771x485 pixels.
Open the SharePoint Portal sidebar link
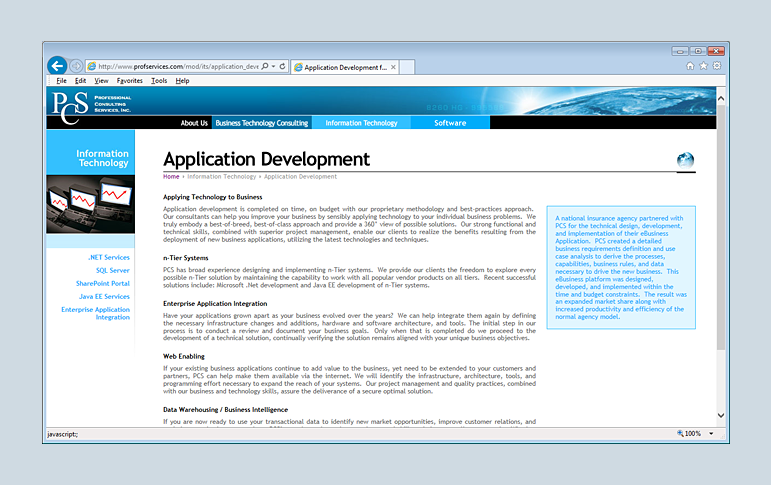pos(102,283)
